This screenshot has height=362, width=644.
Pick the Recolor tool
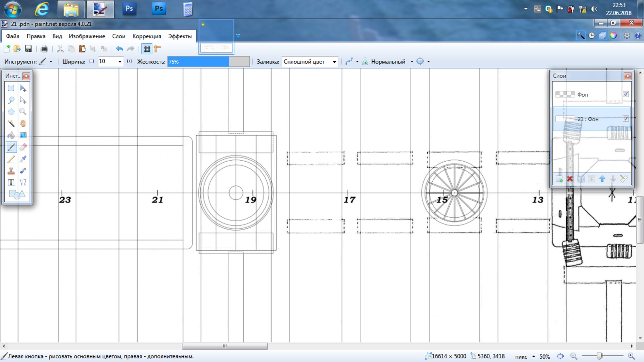click(23, 171)
